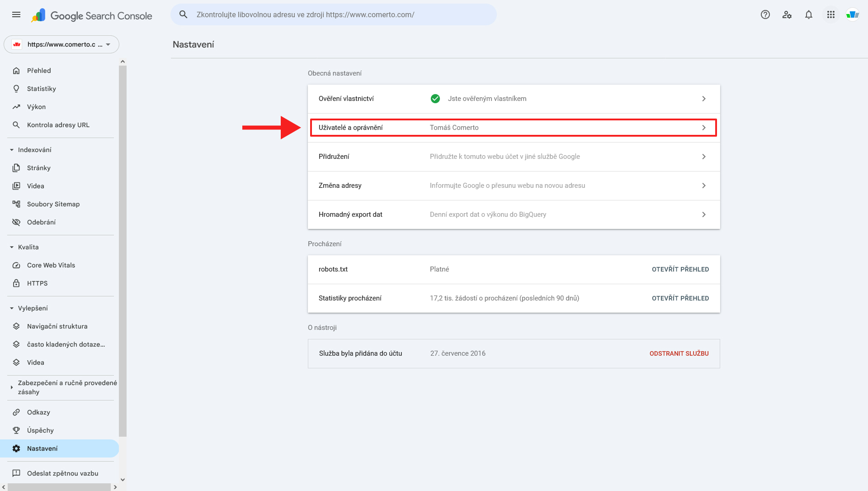Expand Zabezpečení a ručně provedené zásahy

tap(12, 387)
